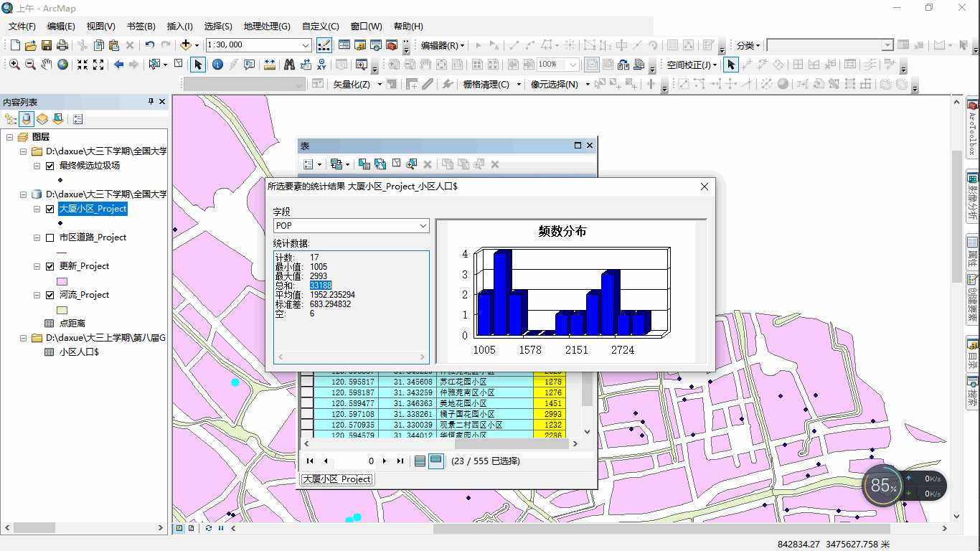Zoom to Full Extent globe icon

(63, 65)
